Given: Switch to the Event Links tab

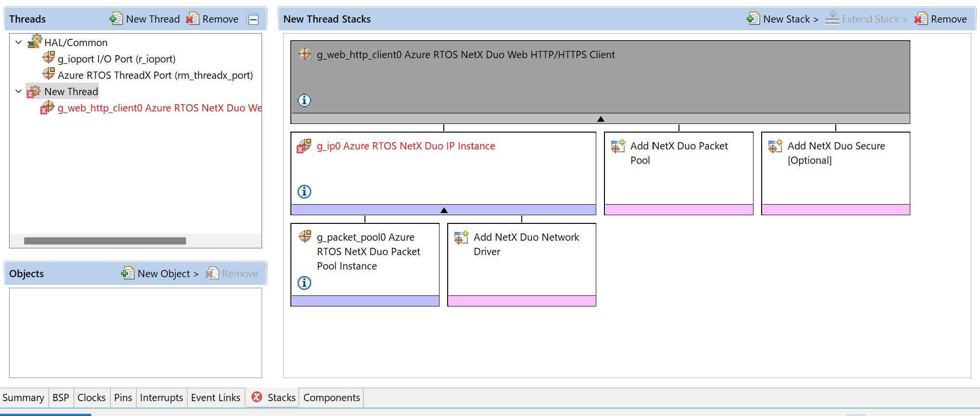Looking at the screenshot, I should [x=215, y=398].
